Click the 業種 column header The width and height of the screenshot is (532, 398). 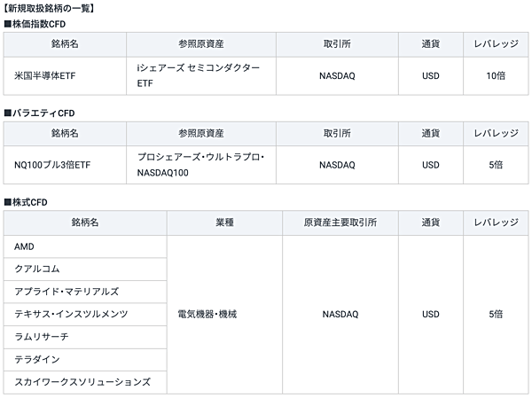point(224,222)
